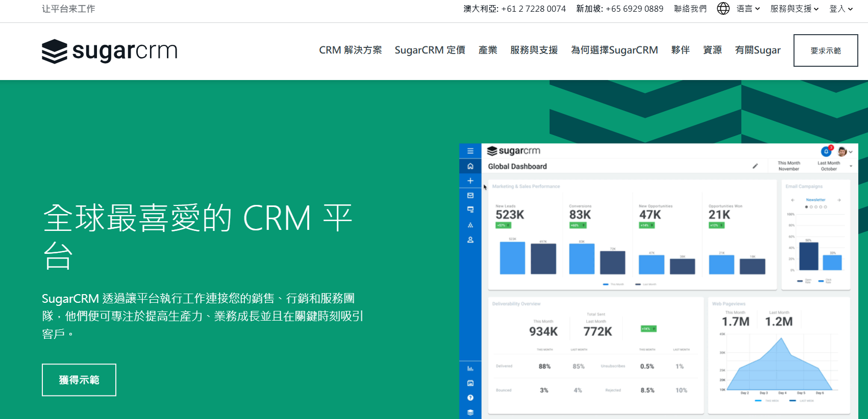Click the bar chart reports sidebar icon
The image size is (868, 419).
tap(470, 369)
